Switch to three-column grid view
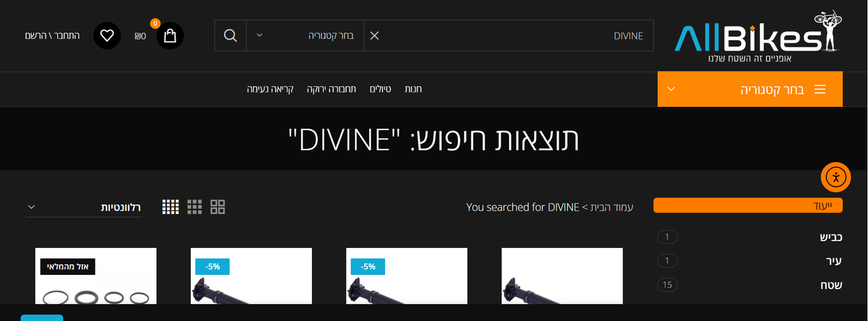The height and width of the screenshot is (321, 868). 195,207
